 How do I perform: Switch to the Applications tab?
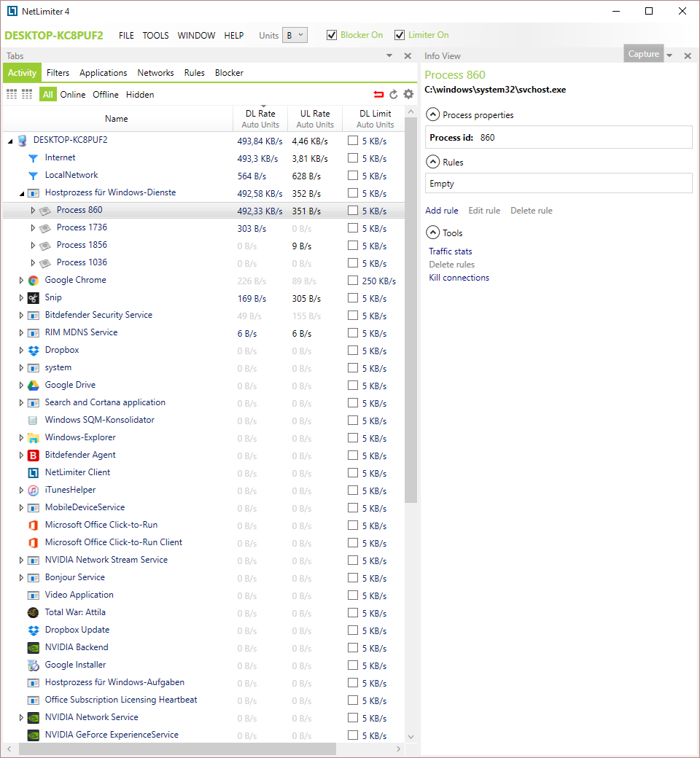pos(104,73)
